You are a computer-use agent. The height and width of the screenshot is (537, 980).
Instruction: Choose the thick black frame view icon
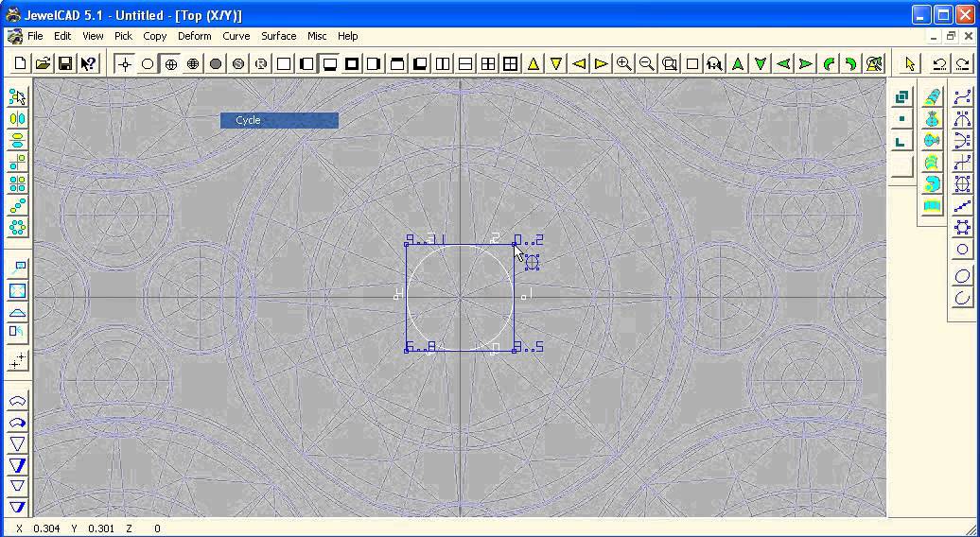[x=352, y=63]
